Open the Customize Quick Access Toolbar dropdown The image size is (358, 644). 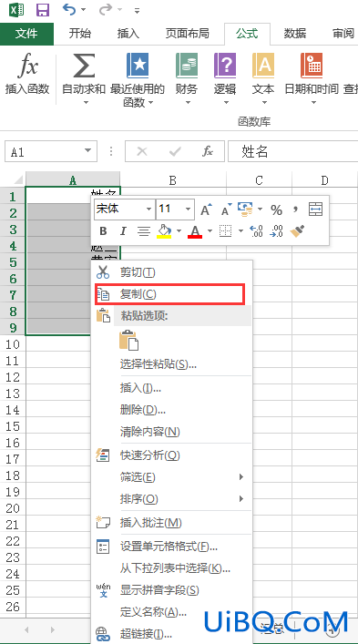pyautogui.click(x=137, y=10)
